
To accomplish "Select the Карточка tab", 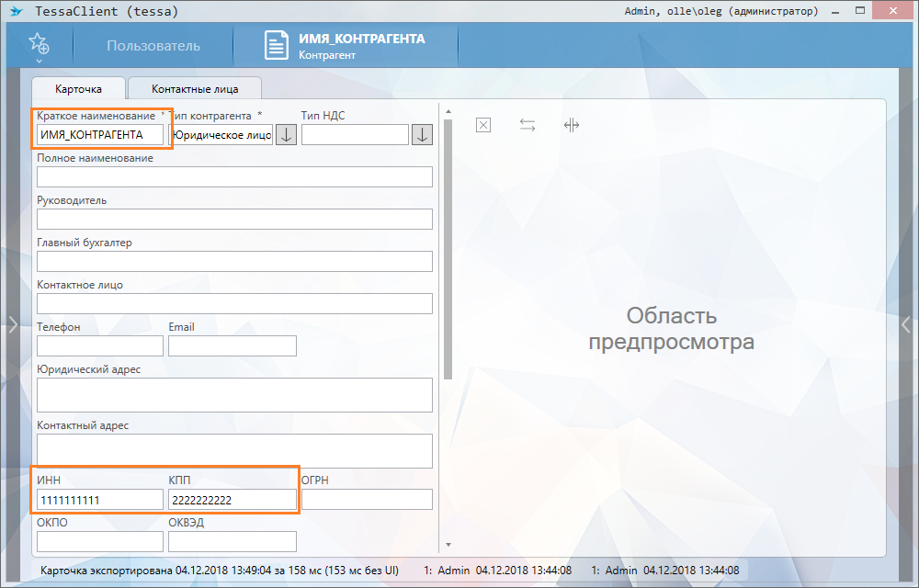I will (x=78, y=89).
